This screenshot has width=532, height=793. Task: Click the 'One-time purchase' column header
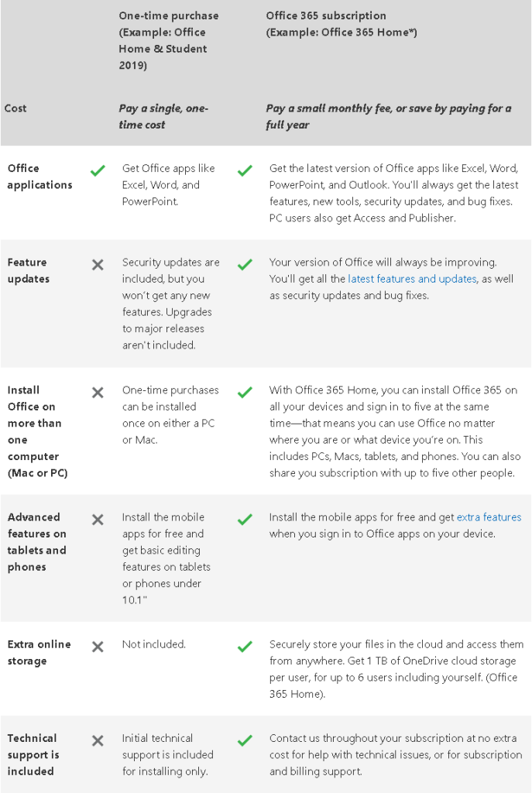[169, 15]
